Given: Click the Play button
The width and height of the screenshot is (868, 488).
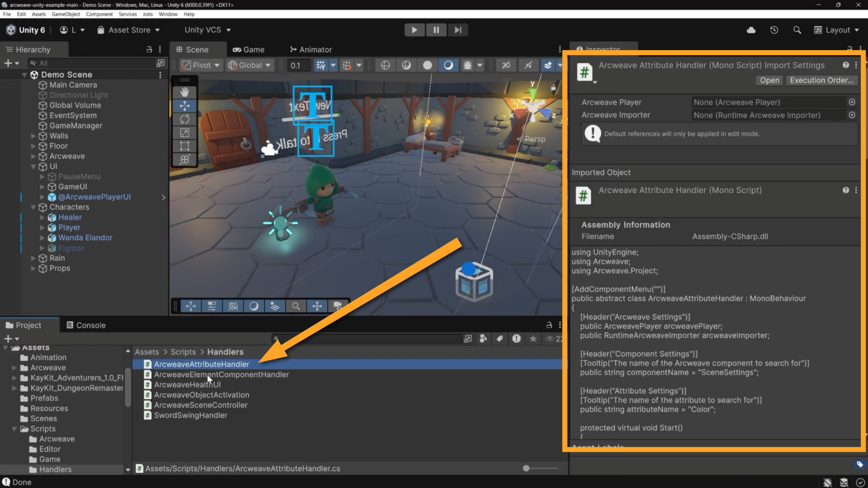Looking at the screenshot, I should 414,30.
